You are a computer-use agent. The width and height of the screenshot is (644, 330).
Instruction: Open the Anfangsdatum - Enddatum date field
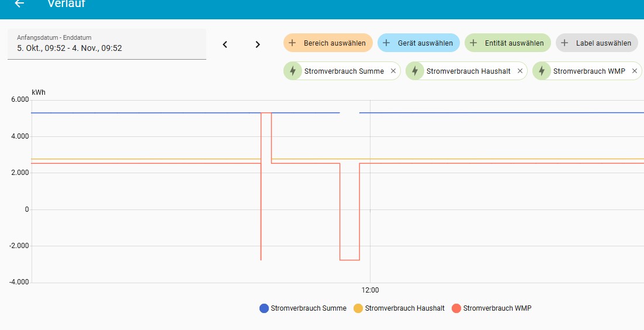[107, 44]
